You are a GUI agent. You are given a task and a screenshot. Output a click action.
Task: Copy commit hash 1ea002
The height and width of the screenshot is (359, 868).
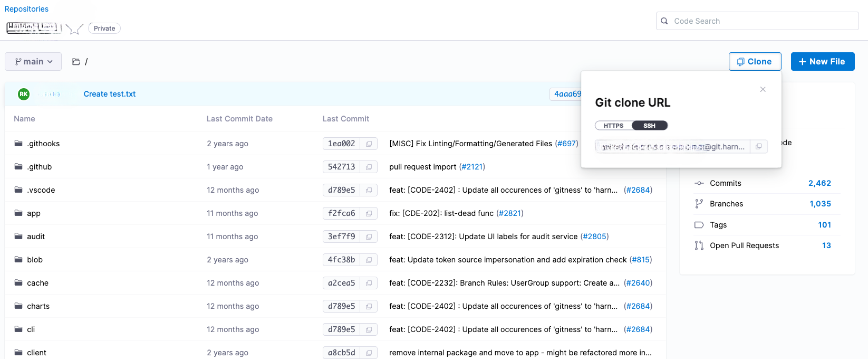pos(369,144)
